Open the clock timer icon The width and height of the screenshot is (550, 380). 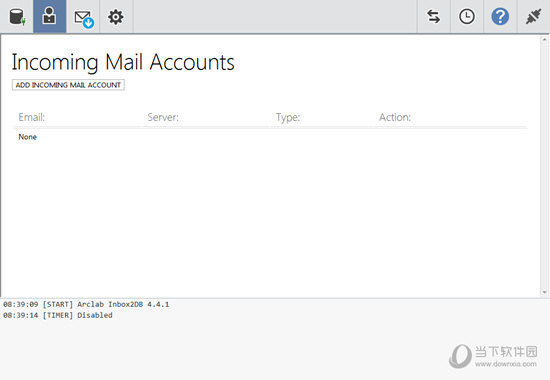pyautogui.click(x=467, y=16)
